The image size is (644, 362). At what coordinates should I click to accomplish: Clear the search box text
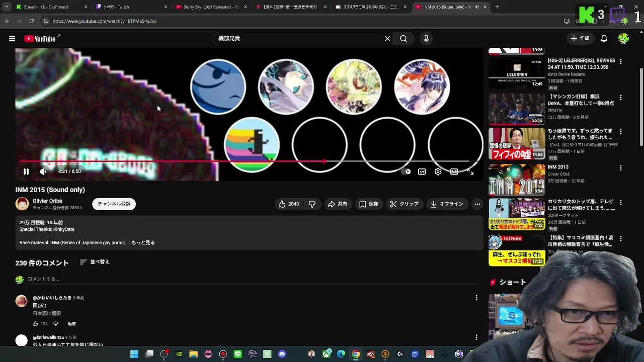[387, 39]
